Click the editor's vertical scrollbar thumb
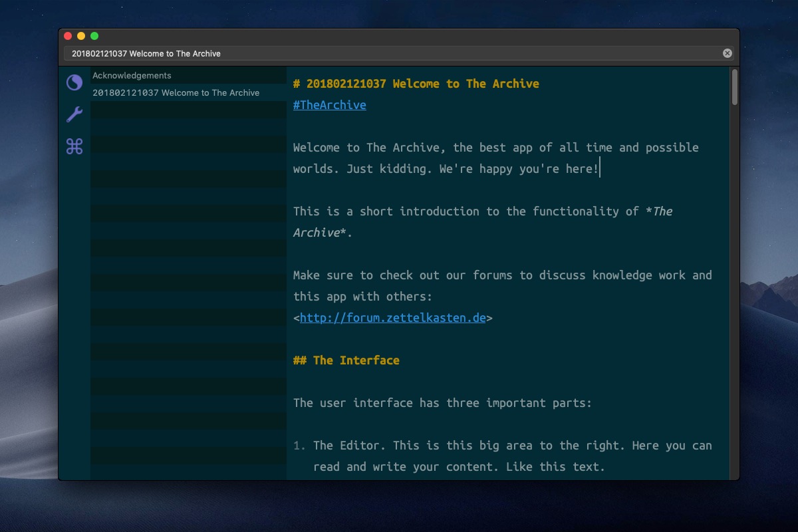This screenshot has width=798, height=532. (x=735, y=87)
